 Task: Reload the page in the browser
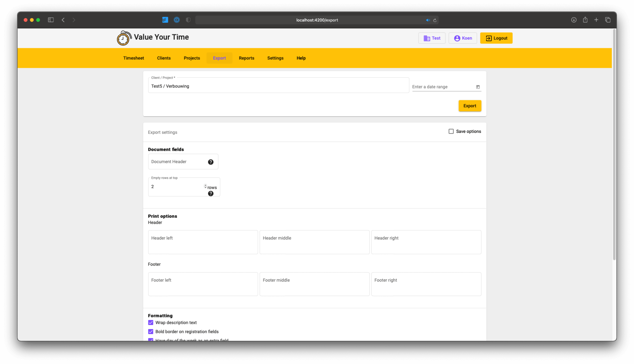click(435, 20)
